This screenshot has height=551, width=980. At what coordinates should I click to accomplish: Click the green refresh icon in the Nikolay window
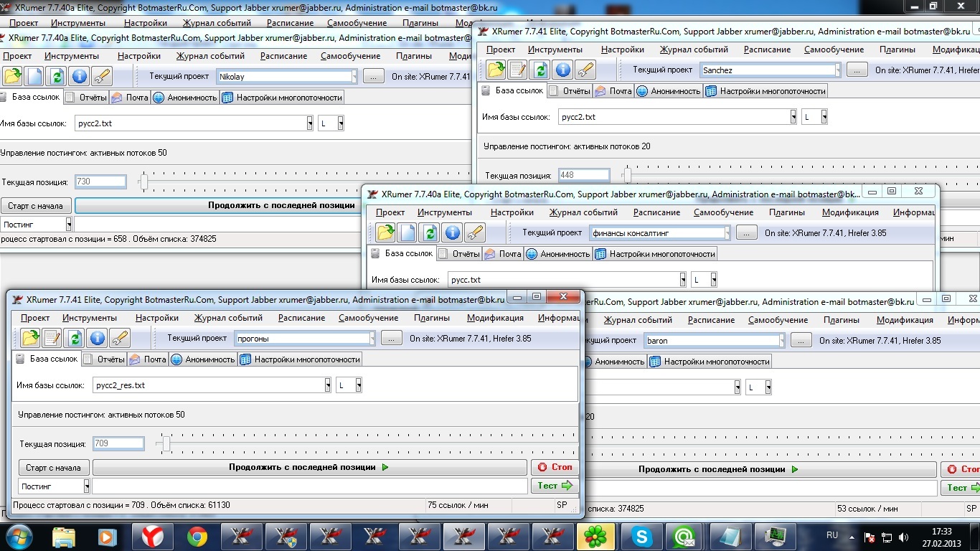pyautogui.click(x=57, y=76)
